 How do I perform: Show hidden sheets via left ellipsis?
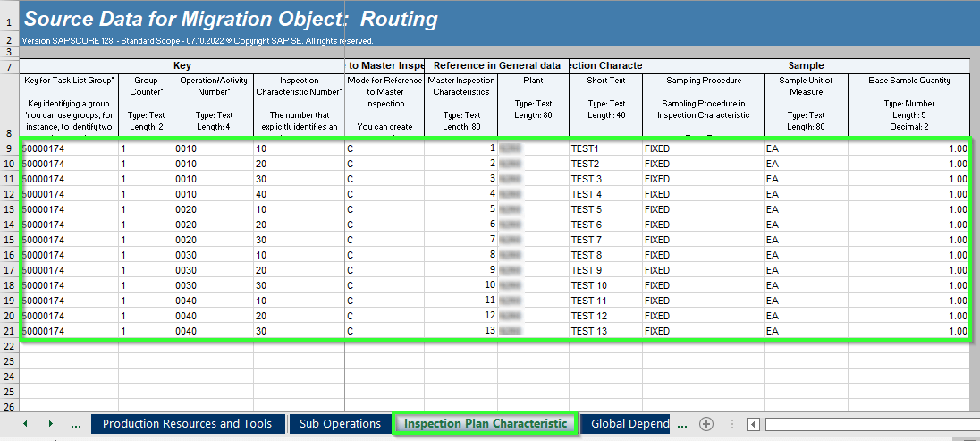[76, 425]
